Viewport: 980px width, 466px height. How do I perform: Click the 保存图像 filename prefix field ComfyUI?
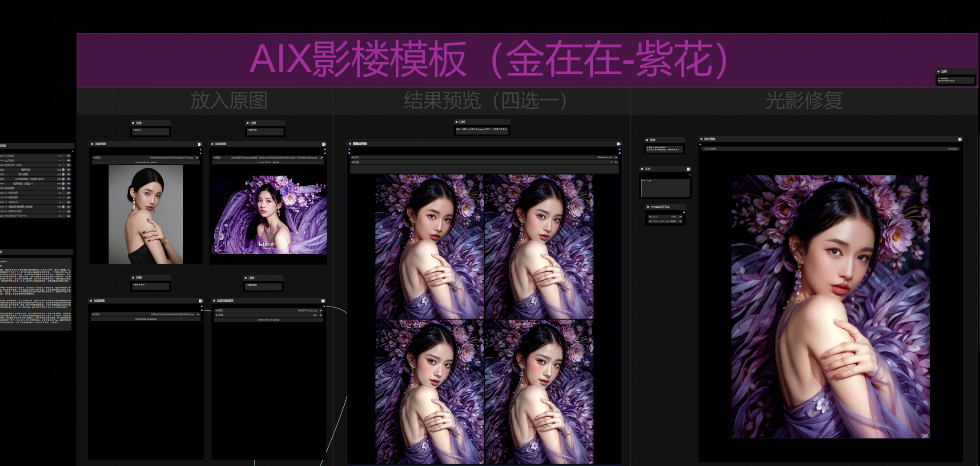[831, 149]
